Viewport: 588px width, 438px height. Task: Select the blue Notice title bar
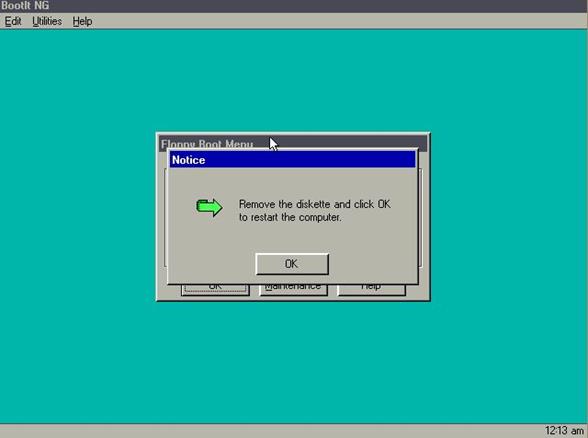(292, 160)
